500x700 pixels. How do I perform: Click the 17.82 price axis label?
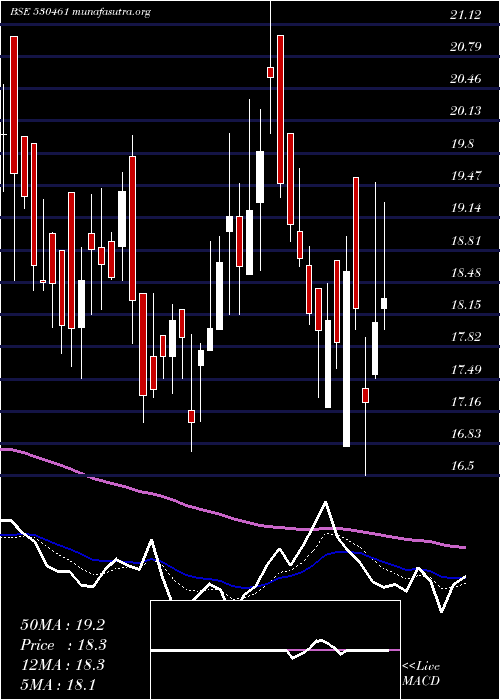click(466, 337)
